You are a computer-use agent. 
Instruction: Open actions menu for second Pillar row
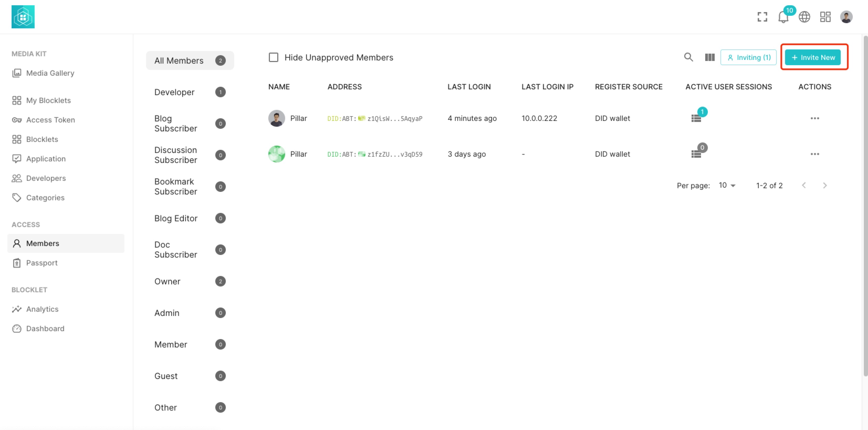[814, 154]
